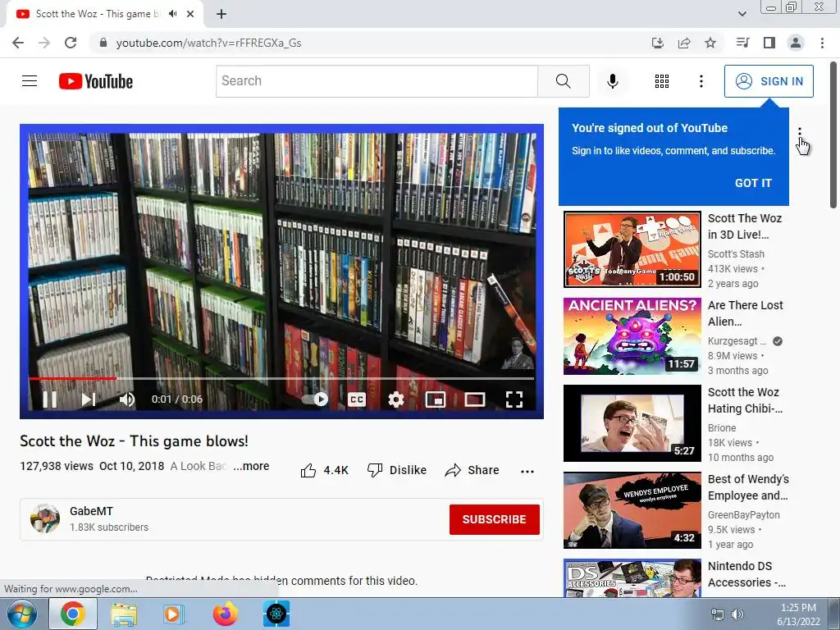Open Ancient Aliens Kurzgesagt video thumbnail
The image size is (840, 630).
632,336
